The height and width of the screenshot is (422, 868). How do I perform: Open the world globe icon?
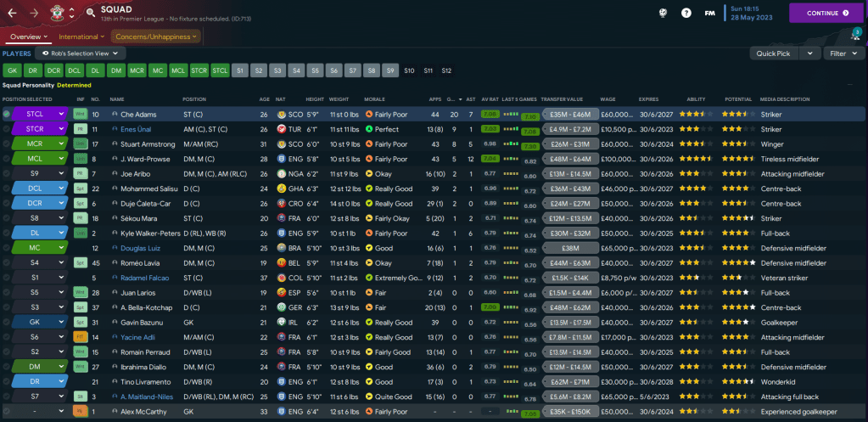click(x=663, y=13)
